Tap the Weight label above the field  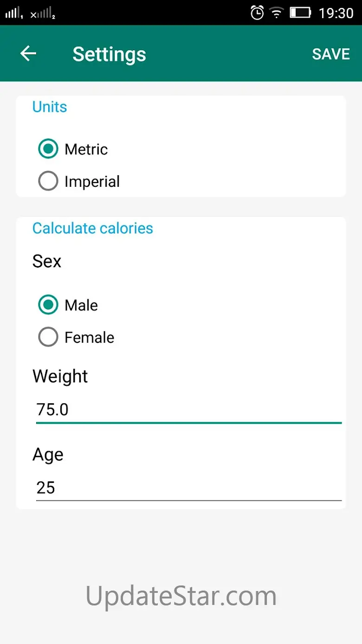click(x=60, y=376)
